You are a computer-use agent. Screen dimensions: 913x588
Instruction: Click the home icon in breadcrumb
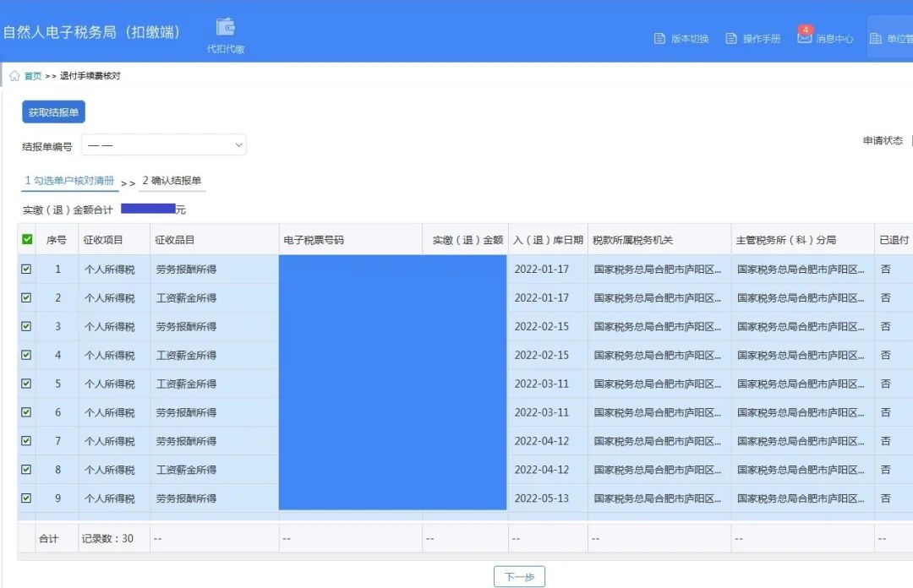point(14,76)
